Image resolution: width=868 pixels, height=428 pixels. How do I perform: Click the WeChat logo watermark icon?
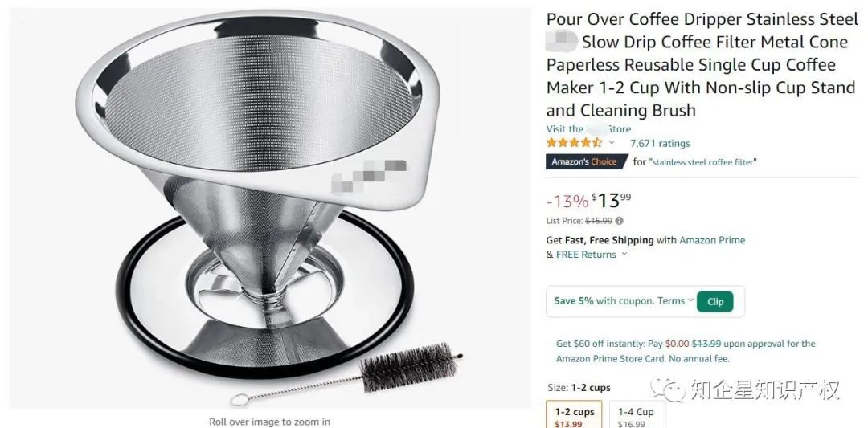668,389
